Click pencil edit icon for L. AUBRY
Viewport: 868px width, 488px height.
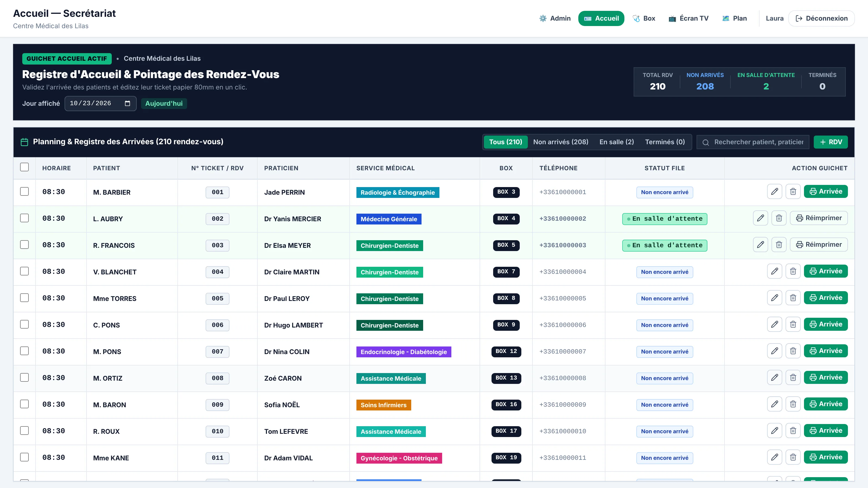coord(761,218)
